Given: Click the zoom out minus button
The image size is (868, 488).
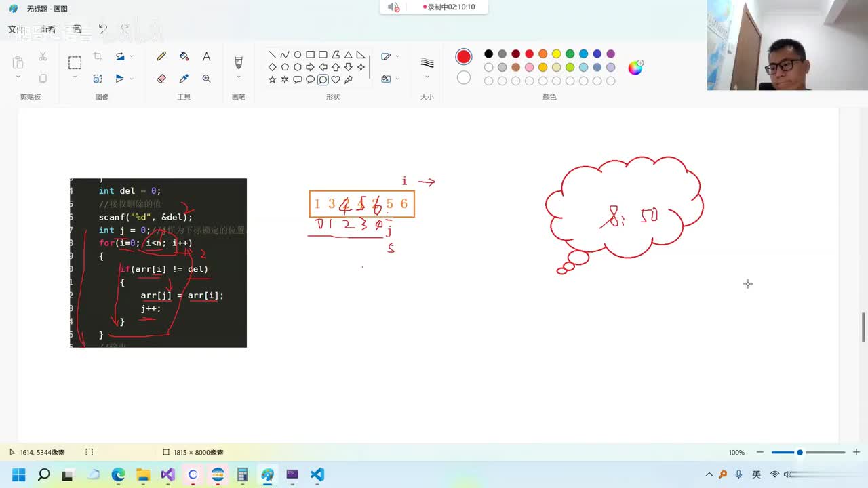Looking at the screenshot, I should [760, 452].
